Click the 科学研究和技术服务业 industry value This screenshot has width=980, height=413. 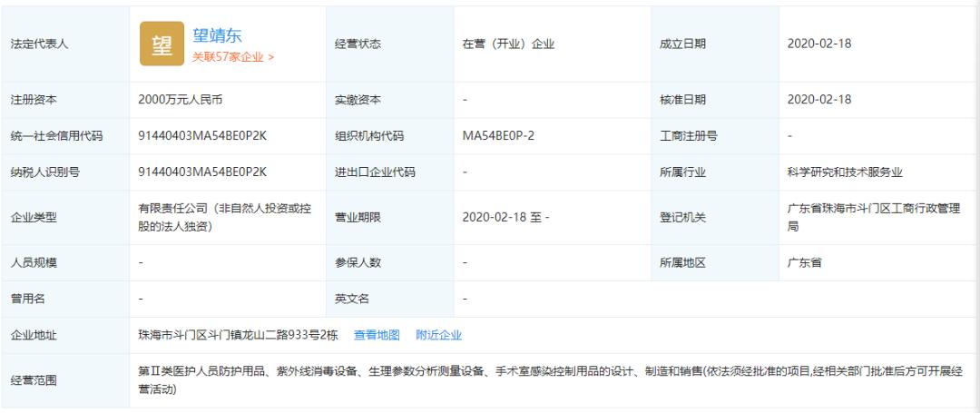click(x=845, y=172)
